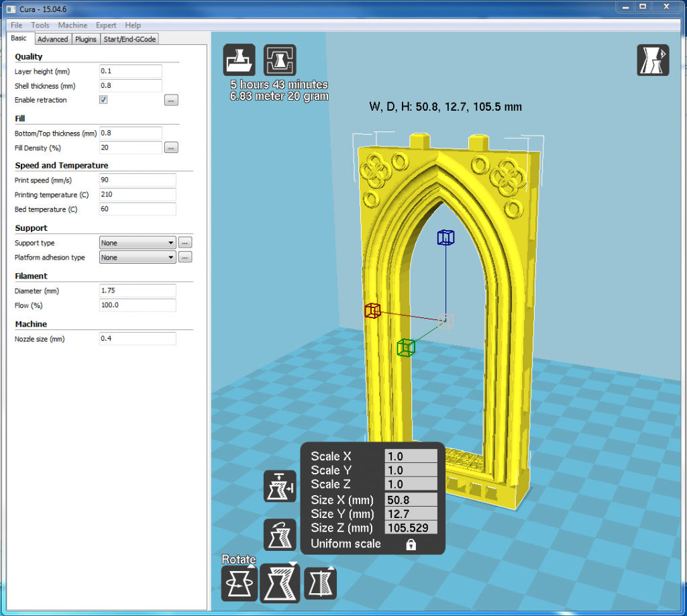Open retraction settings ellipsis button
Viewport: 687px width, 616px height.
click(171, 101)
